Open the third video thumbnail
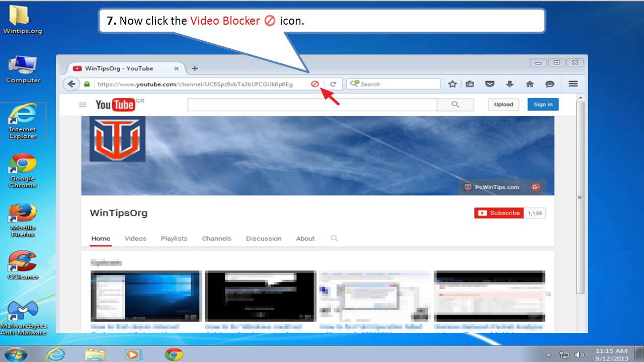The height and width of the screenshot is (362, 644). pos(375,296)
